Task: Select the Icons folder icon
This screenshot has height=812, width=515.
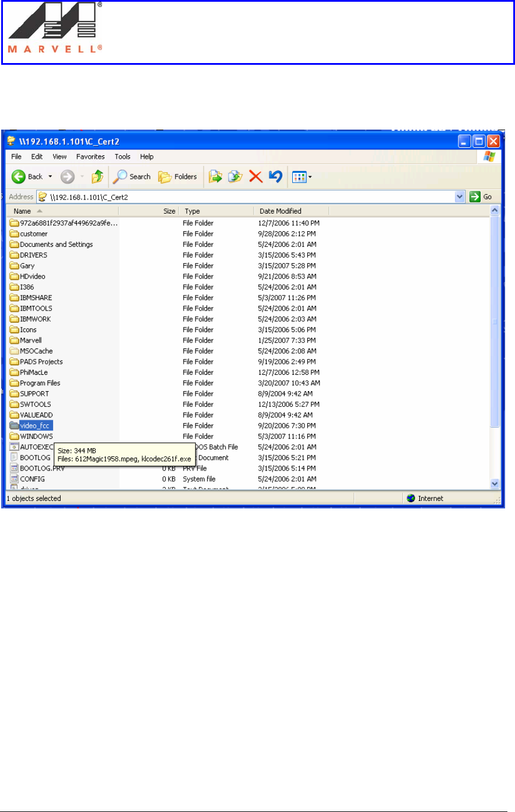Action: point(15,330)
